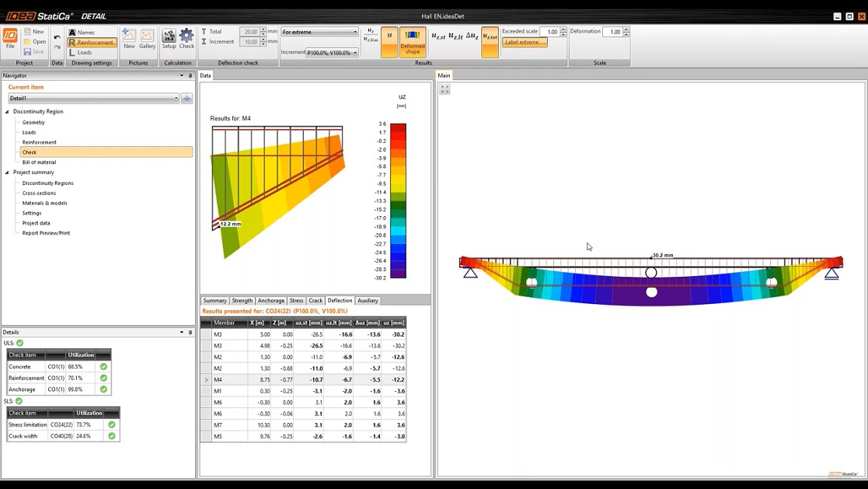Image resolution: width=868 pixels, height=489 pixels.
Task: Click the Deformation scale input field
Action: pyautogui.click(x=613, y=32)
